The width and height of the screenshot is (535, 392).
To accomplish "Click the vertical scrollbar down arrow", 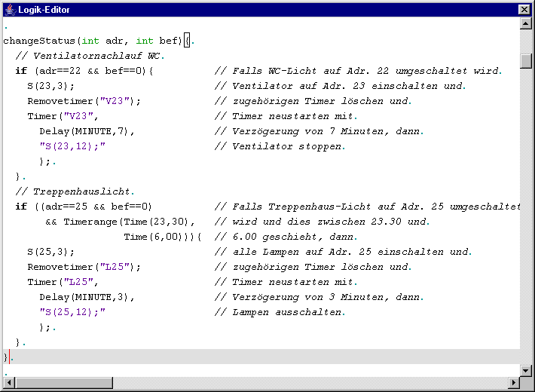I will pyautogui.click(x=526, y=370).
